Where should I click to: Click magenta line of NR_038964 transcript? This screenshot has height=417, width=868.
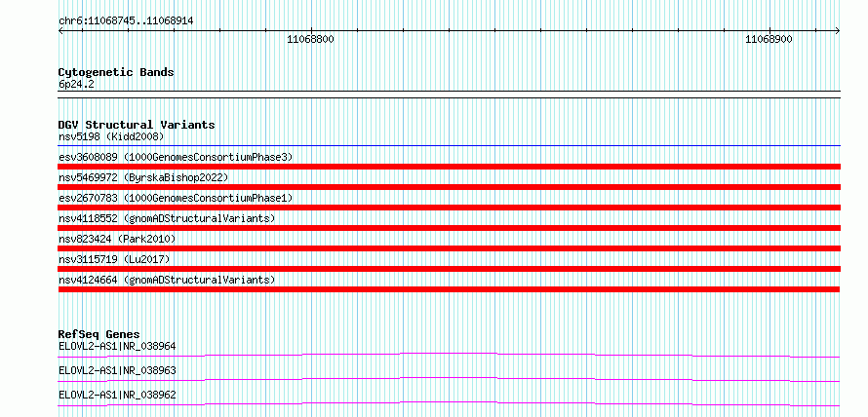pyautogui.click(x=449, y=355)
